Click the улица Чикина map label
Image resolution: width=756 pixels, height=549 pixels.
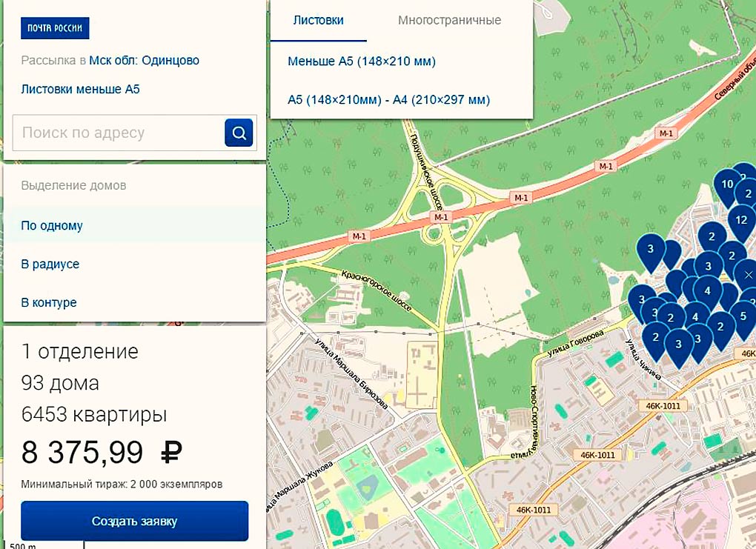click(643, 359)
